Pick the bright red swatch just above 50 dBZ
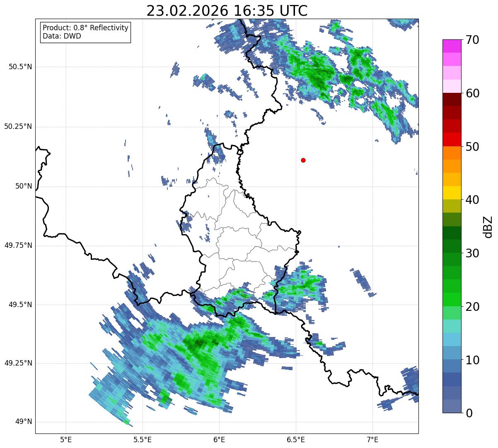 coord(452,140)
